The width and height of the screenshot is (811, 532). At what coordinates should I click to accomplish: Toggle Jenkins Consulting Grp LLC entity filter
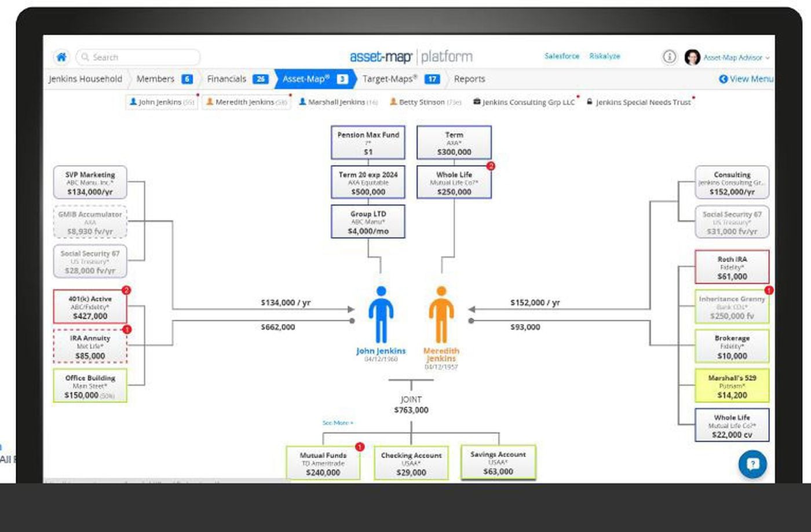pyautogui.click(x=524, y=102)
